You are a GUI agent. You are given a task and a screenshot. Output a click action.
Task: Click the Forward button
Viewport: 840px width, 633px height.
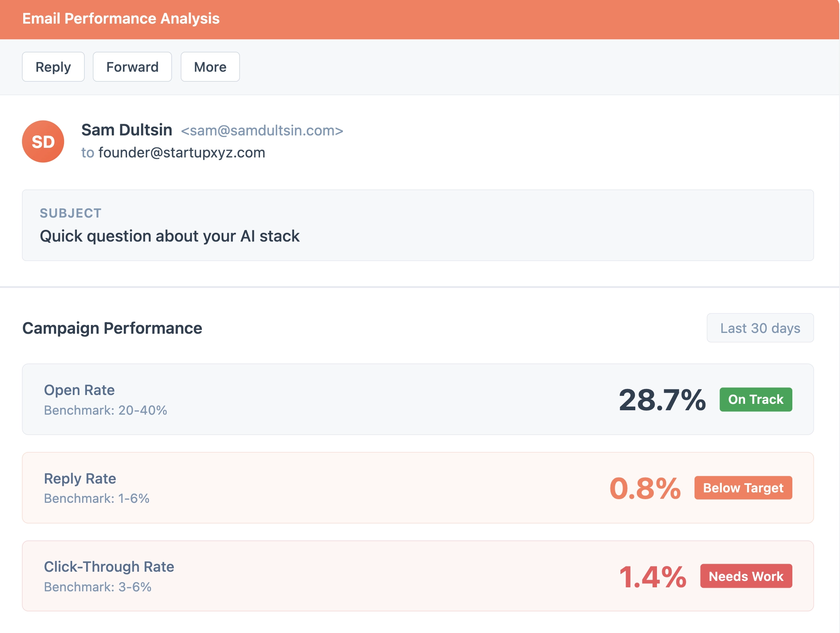click(132, 67)
